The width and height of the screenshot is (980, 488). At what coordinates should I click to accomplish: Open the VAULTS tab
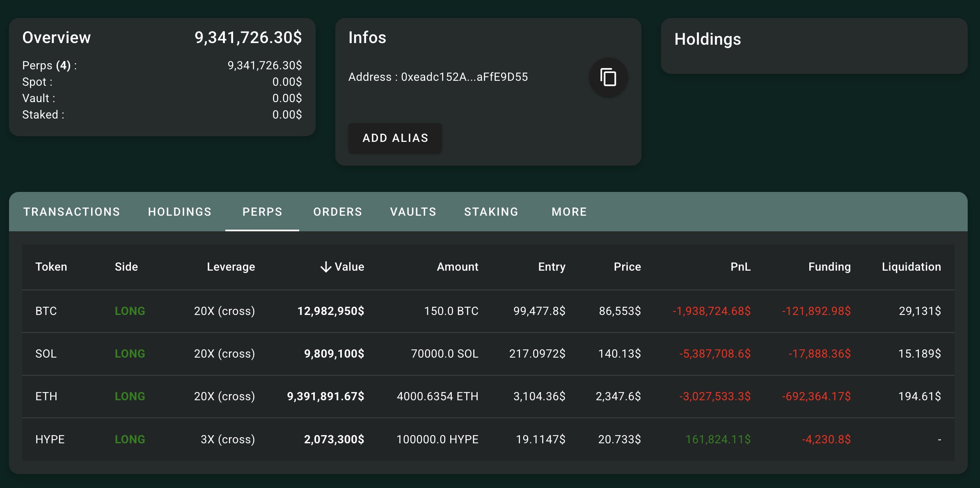tap(413, 212)
